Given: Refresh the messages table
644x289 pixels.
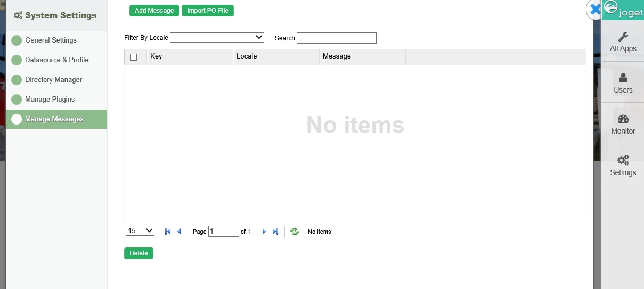Looking at the screenshot, I should click(x=295, y=232).
